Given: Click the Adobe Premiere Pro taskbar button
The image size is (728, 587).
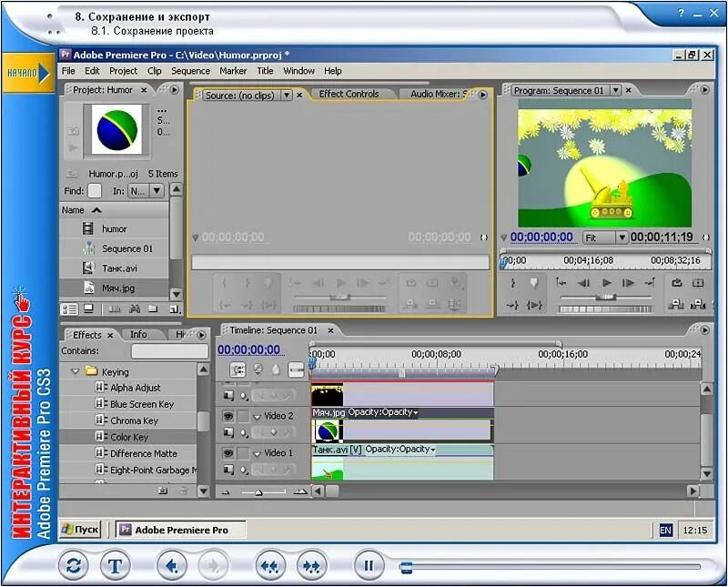Looking at the screenshot, I should pyautogui.click(x=180, y=530).
